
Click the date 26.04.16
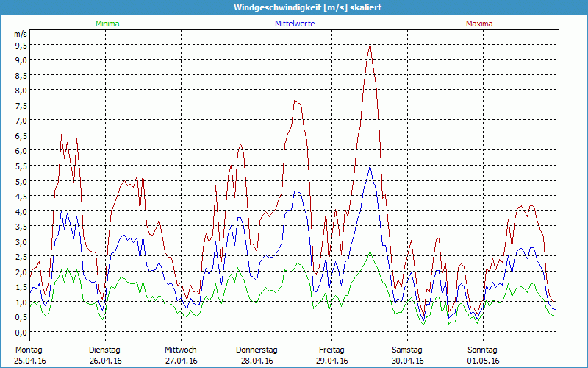pos(105,361)
